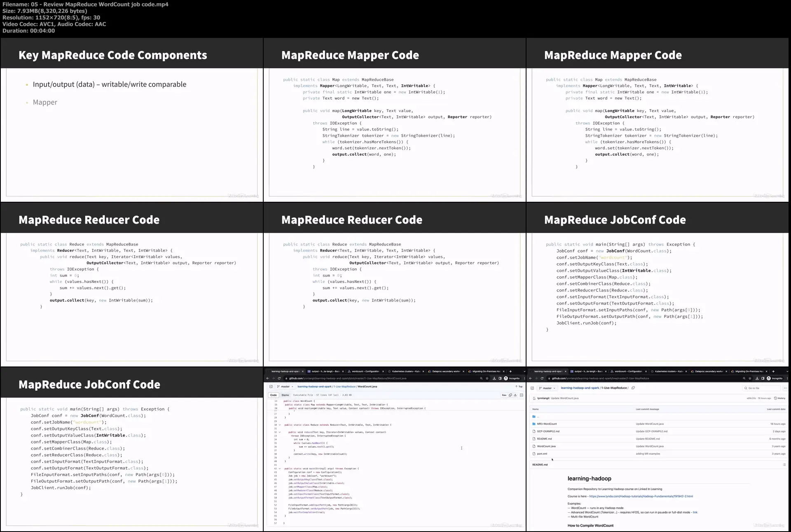
Task: Open History for the lynnlangit commit
Action: pos(779,398)
